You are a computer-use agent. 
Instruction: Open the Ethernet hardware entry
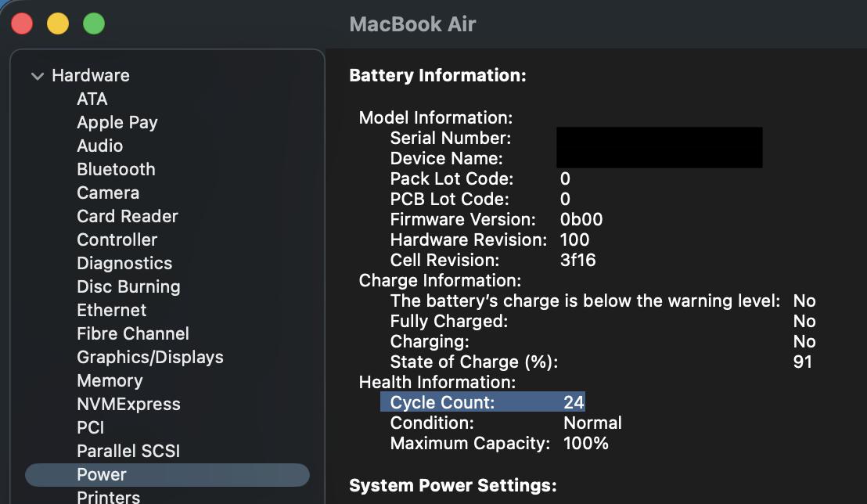(112, 311)
